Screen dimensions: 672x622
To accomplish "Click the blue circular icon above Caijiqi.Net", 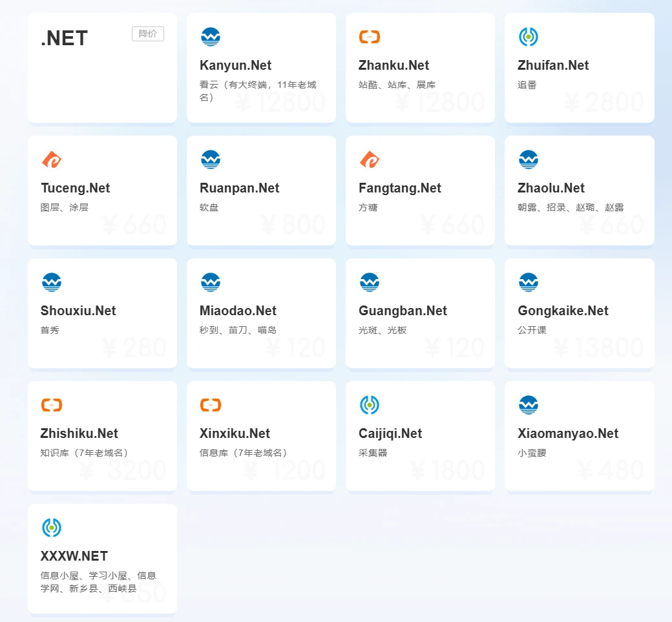I will pyautogui.click(x=369, y=405).
